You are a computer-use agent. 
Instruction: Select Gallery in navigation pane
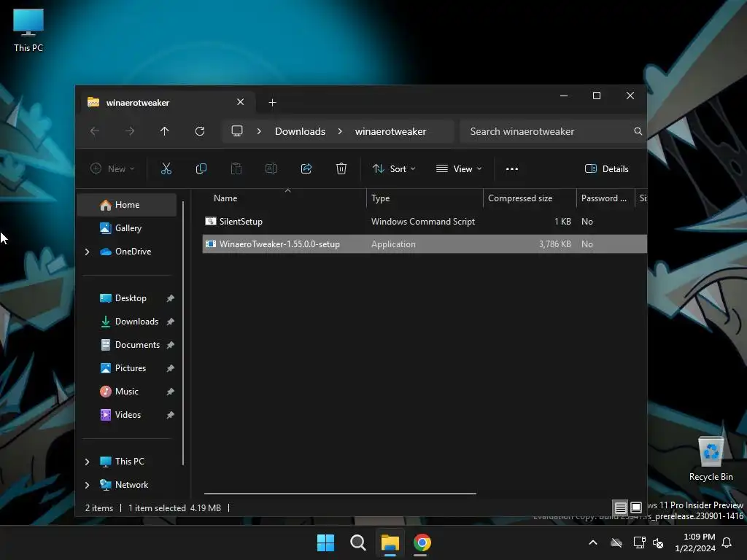(x=127, y=228)
